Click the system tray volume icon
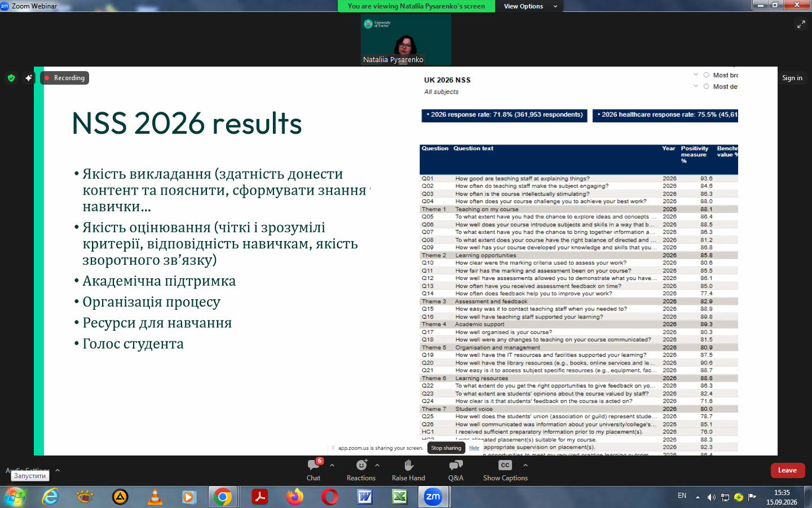This screenshot has width=812, height=508. pos(711,497)
